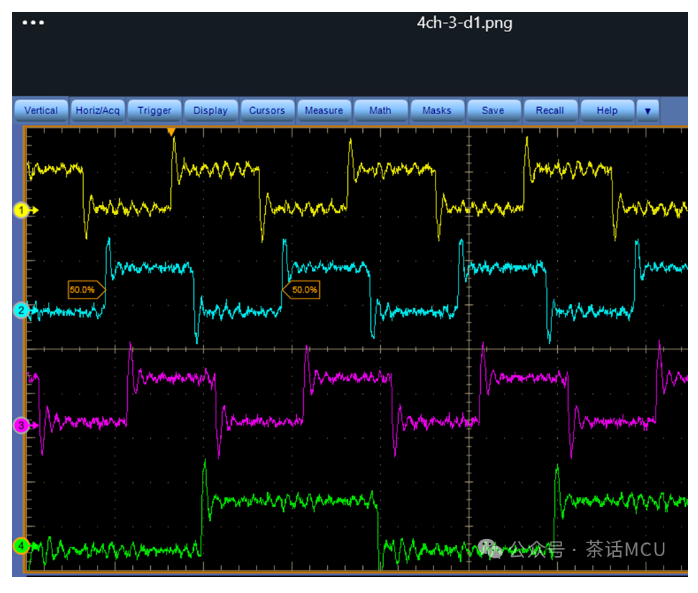698x593 pixels.
Task: Open the Measure menu
Action: [x=324, y=110]
